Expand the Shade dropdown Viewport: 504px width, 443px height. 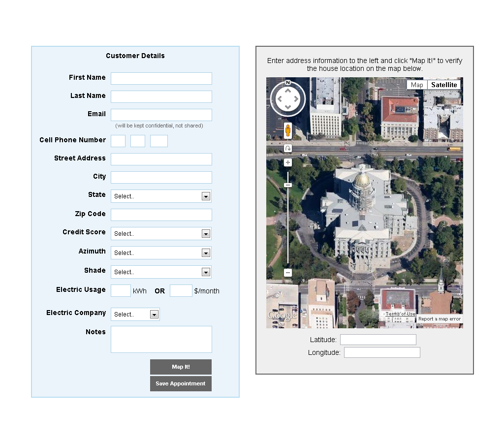161,272
